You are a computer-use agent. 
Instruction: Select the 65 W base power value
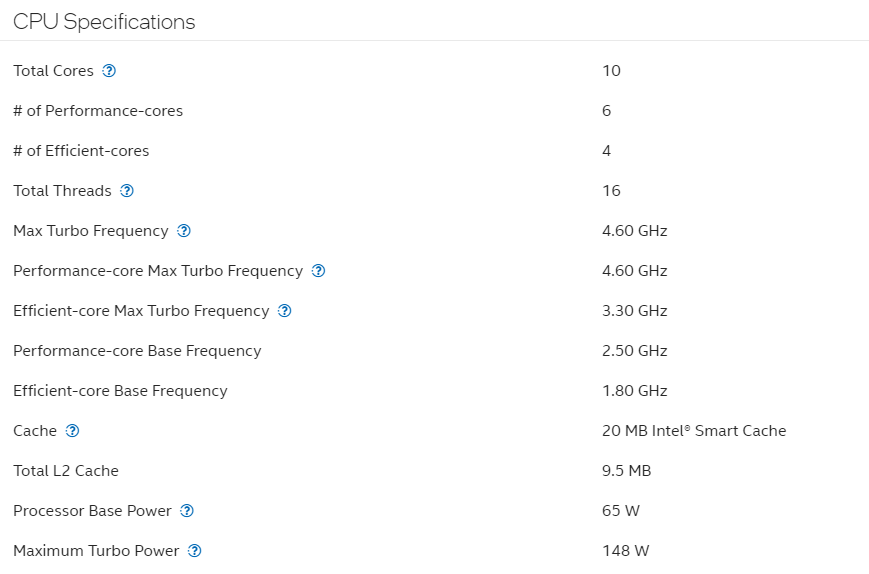(621, 511)
